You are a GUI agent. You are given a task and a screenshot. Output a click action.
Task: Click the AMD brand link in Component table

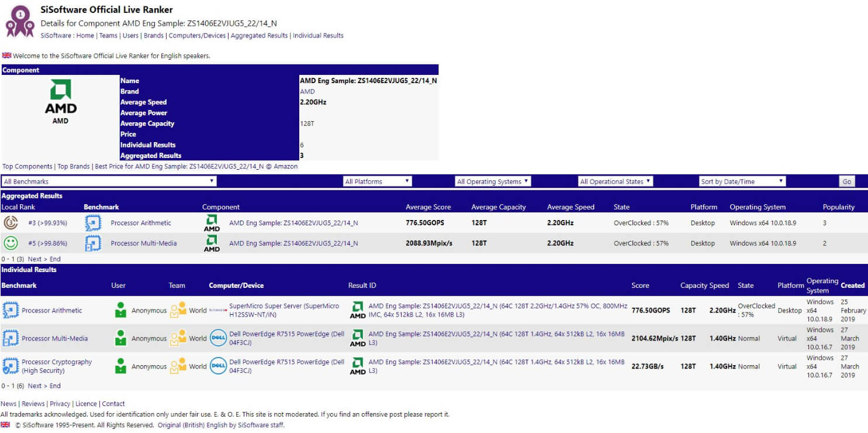click(307, 91)
